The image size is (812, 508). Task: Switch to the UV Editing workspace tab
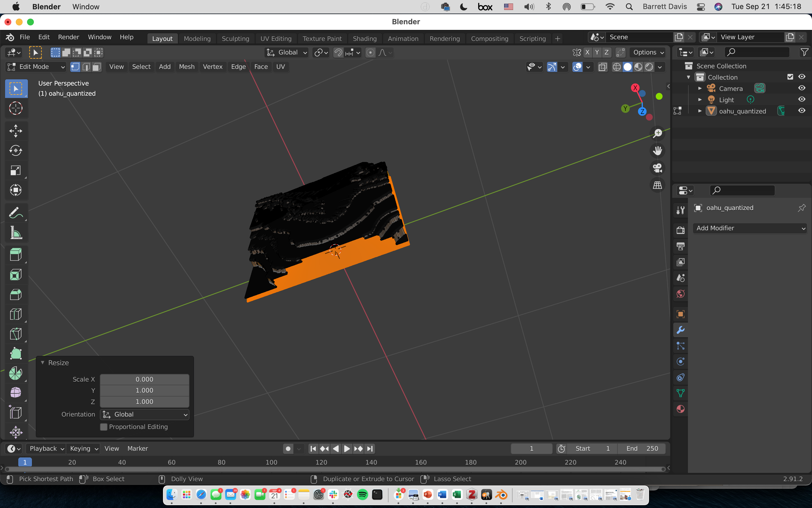pyautogui.click(x=276, y=39)
